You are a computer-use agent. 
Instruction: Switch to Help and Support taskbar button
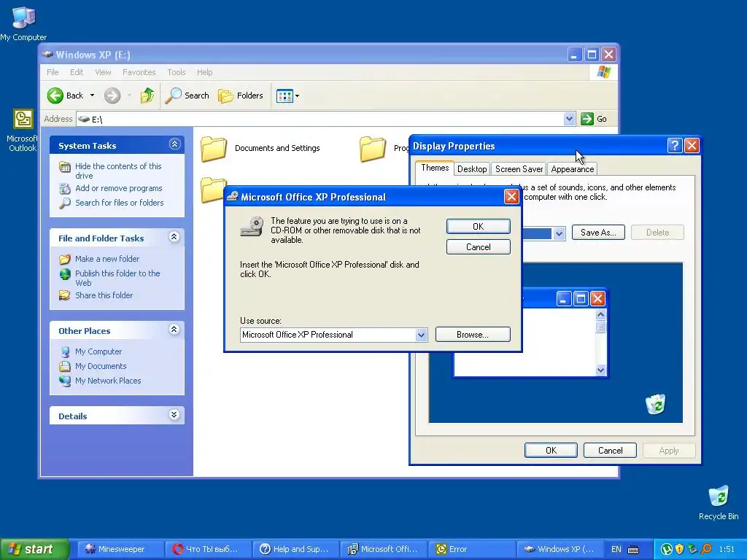coord(296,549)
